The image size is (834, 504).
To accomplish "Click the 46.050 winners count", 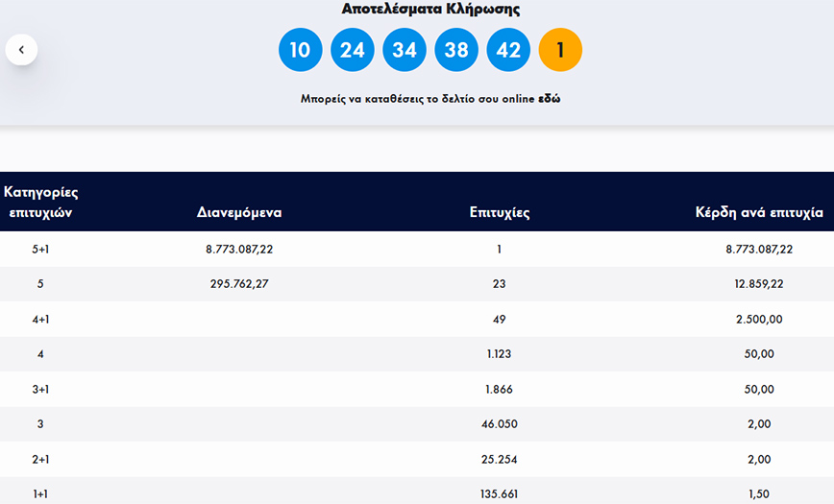I will point(499,424).
